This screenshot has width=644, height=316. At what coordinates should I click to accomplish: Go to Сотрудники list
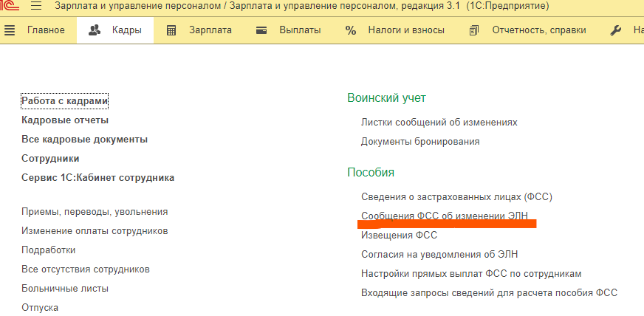(50, 158)
